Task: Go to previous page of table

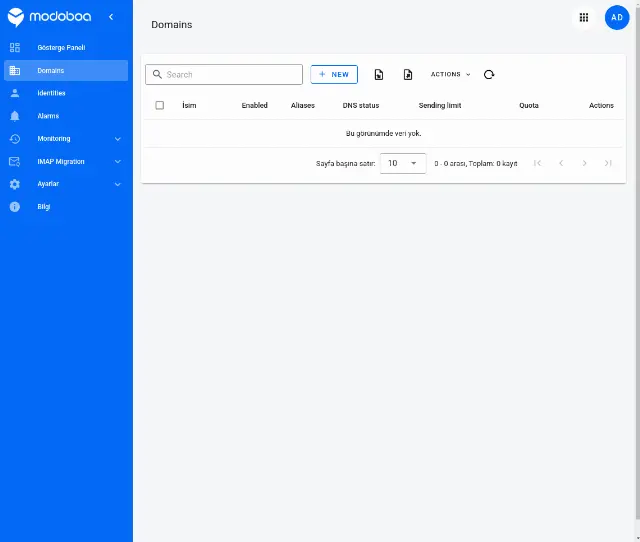Action: click(561, 163)
